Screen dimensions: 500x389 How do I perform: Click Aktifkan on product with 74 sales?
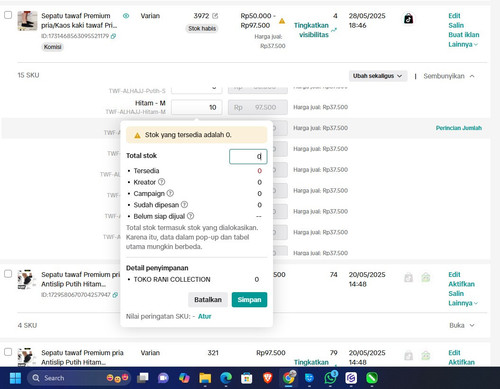461,284
